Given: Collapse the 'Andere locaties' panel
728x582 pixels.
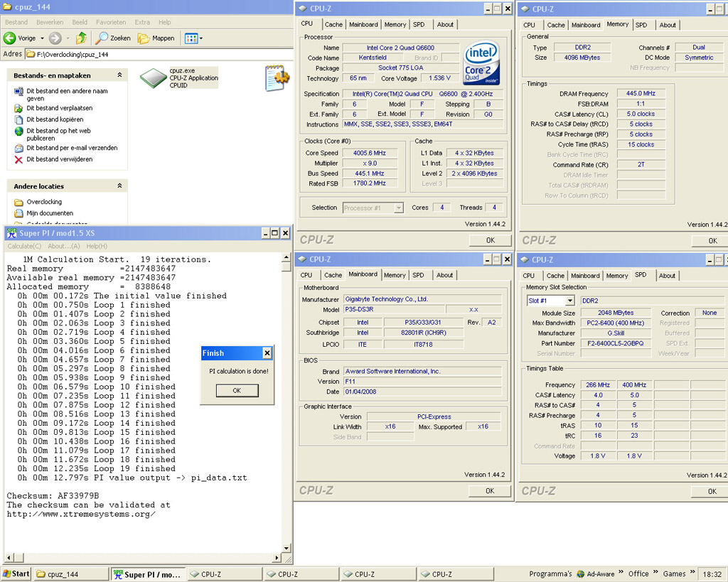Looking at the screenshot, I should pyautogui.click(x=119, y=185).
